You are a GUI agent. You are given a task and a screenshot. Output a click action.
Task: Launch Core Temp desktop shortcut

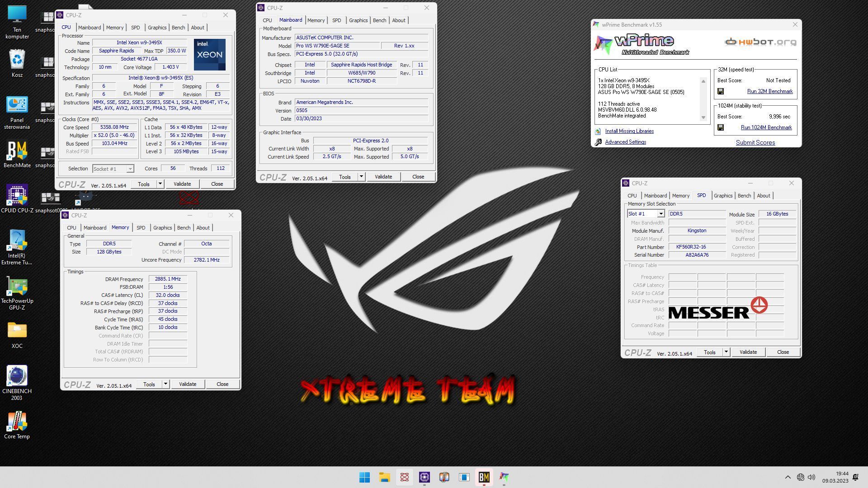(17, 425)
